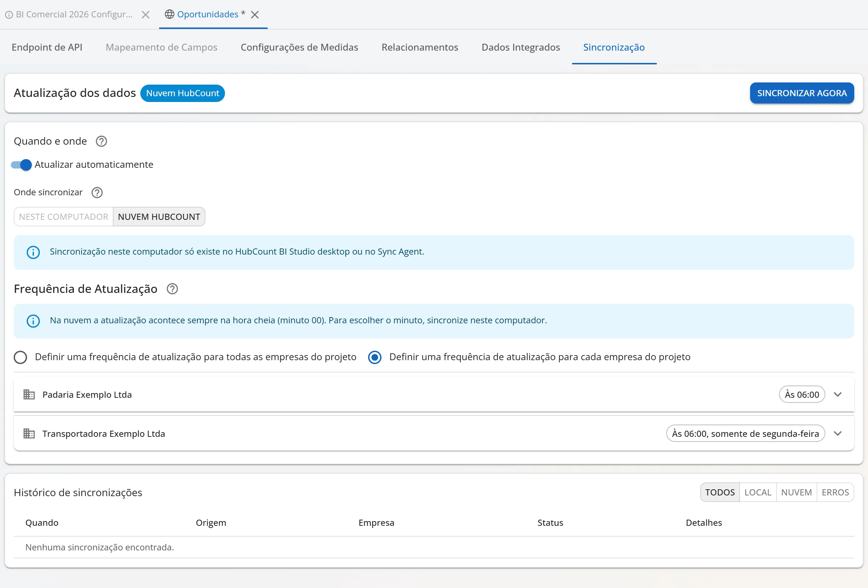Choose NUVEM HUBCOUNT sync location
Screen dimensions: 868x588
click(159, 217)
